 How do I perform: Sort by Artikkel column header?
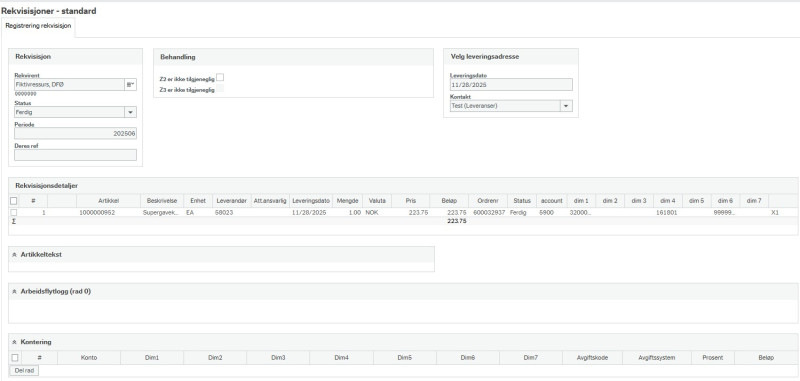108,201
